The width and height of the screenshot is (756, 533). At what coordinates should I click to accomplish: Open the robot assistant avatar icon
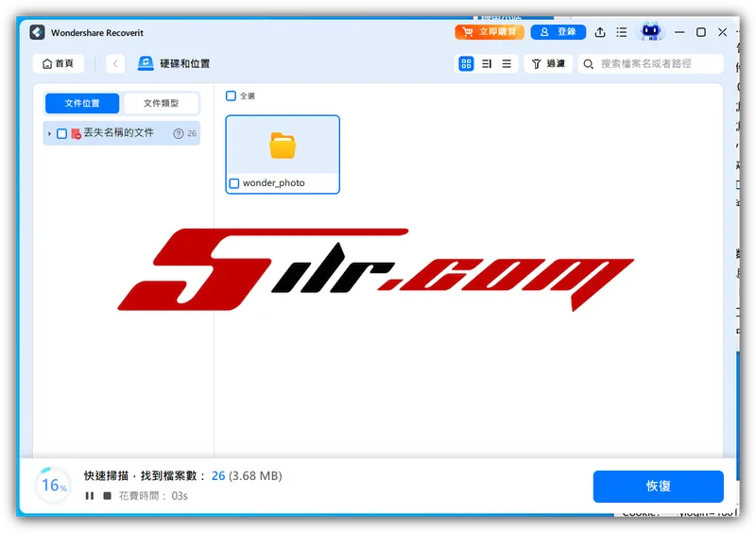point(651,32)
